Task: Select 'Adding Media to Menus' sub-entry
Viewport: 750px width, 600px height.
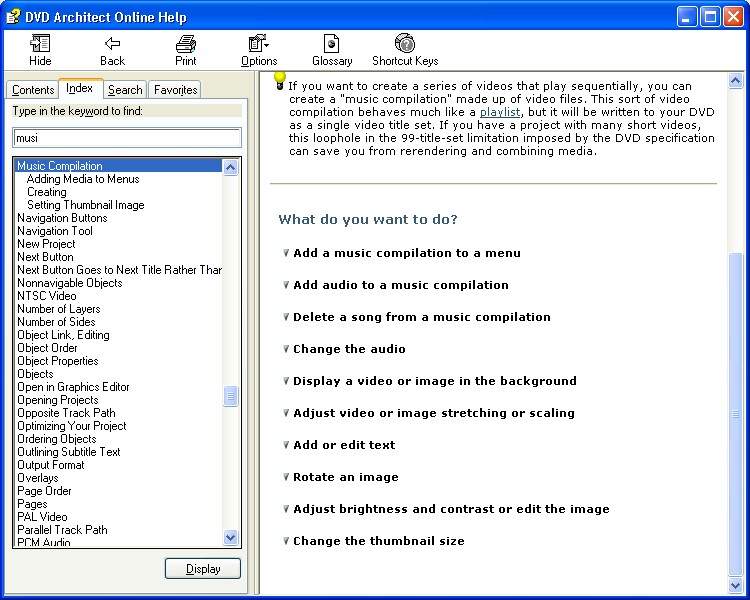Action: click(83, 179)
